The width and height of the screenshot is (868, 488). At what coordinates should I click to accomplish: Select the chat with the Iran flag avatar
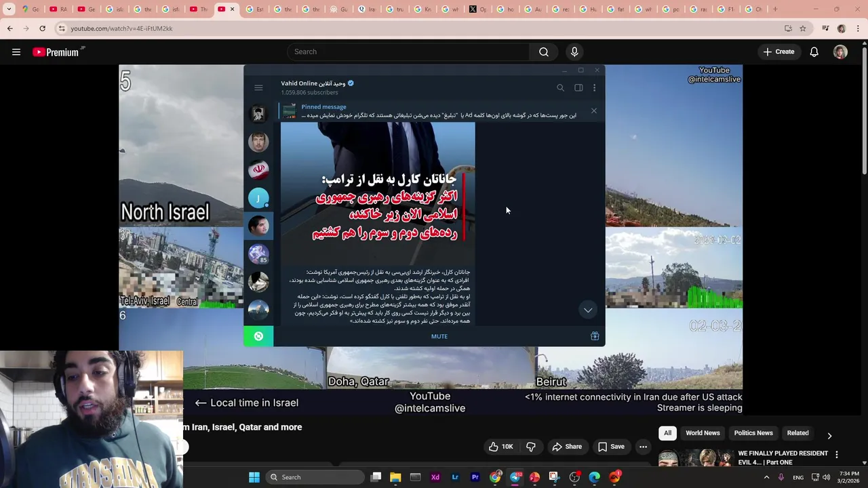click(258, 169)
